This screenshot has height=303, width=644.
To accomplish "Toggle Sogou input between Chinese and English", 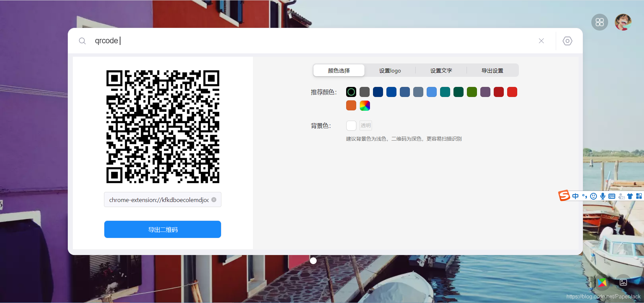I will tap(576, 196).
